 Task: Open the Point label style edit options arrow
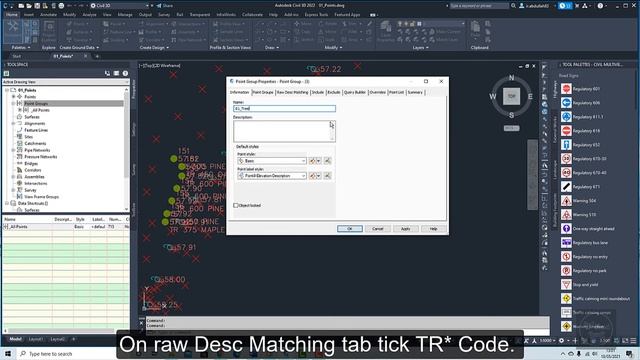pyautogui.click(x=319, y=176)
